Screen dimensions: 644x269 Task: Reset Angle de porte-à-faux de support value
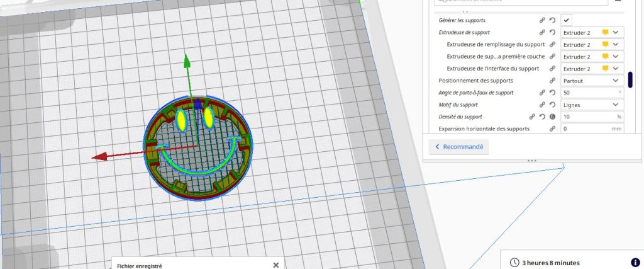[552, 93]
